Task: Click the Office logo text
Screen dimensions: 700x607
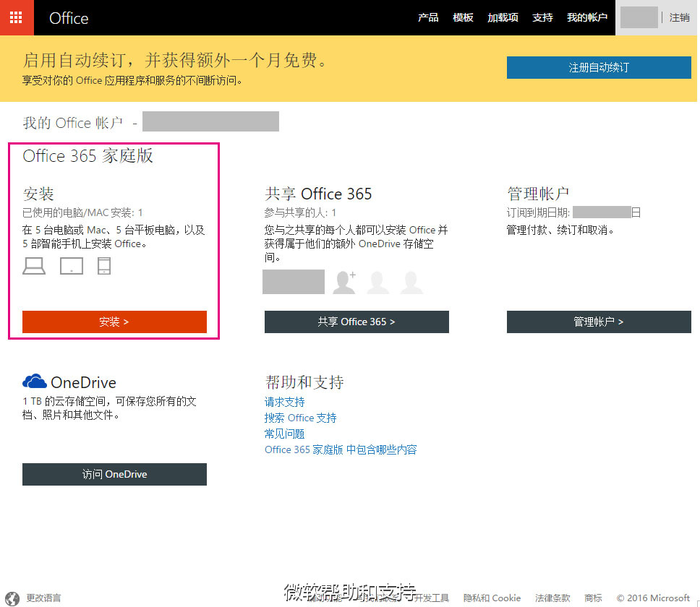Action: coord(69,18)
